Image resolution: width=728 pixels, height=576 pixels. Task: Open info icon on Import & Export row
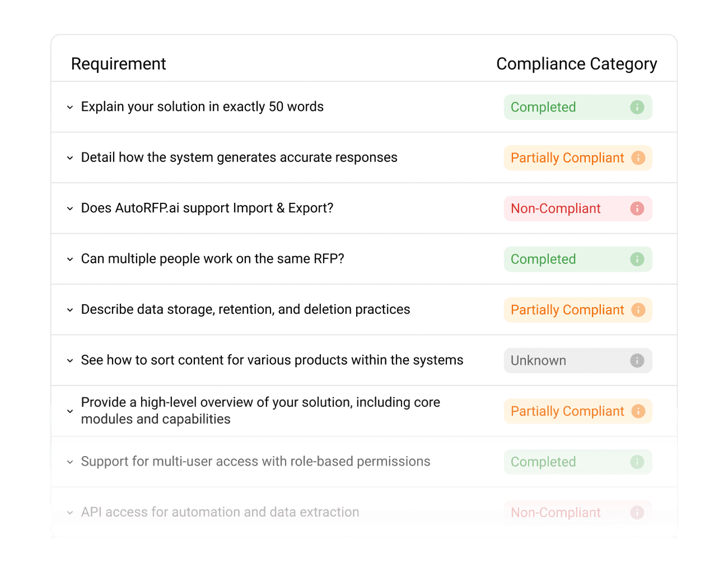click(637, 208)
